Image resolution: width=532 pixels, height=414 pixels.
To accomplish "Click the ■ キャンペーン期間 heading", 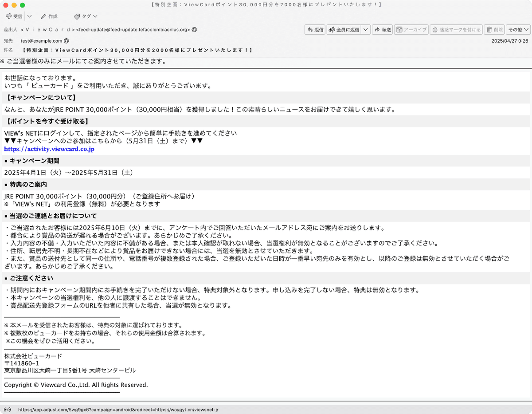I will click(31, 161).
